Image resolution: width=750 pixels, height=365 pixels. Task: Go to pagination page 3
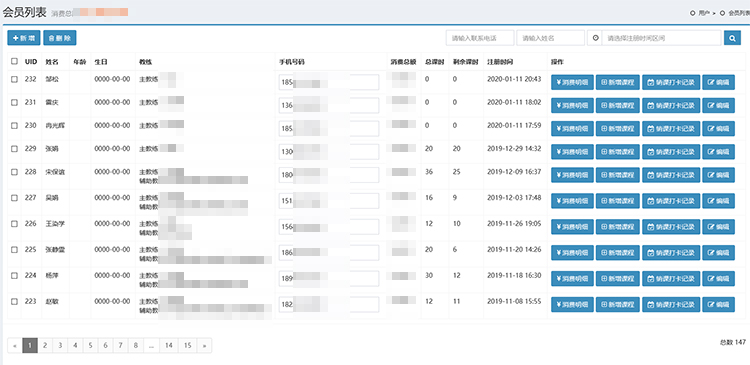[60, 345]
